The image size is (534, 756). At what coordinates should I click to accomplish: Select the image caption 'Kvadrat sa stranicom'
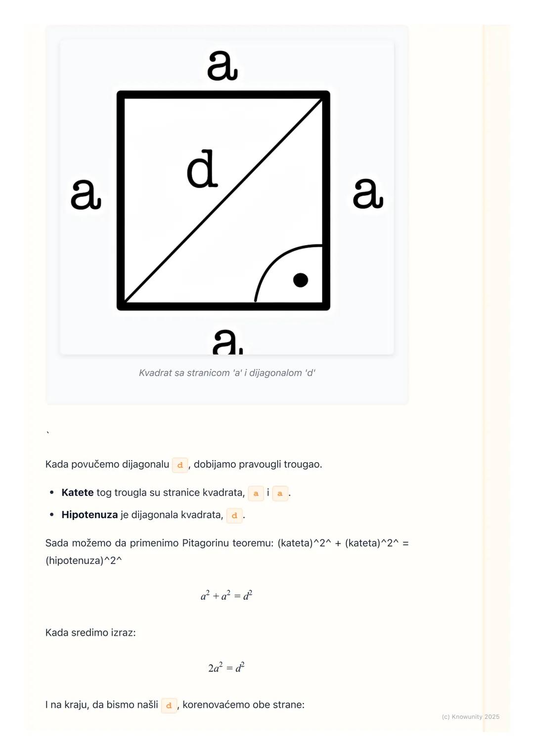pyautogui.click(x=227, y=373)
